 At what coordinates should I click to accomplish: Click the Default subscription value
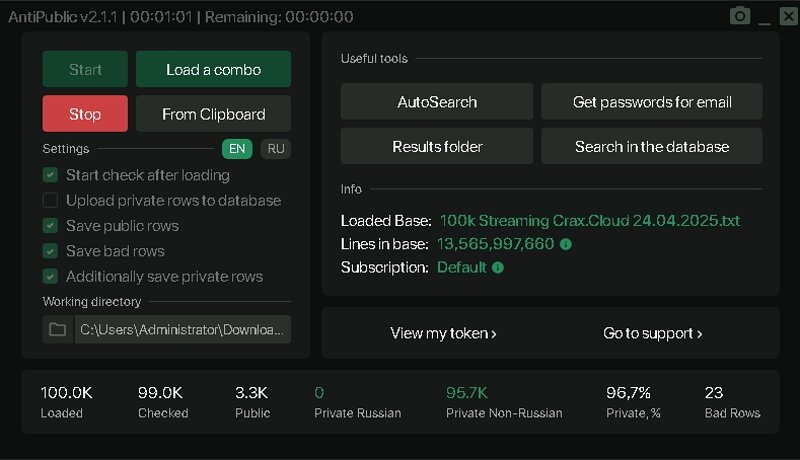(x=462, y=267)
